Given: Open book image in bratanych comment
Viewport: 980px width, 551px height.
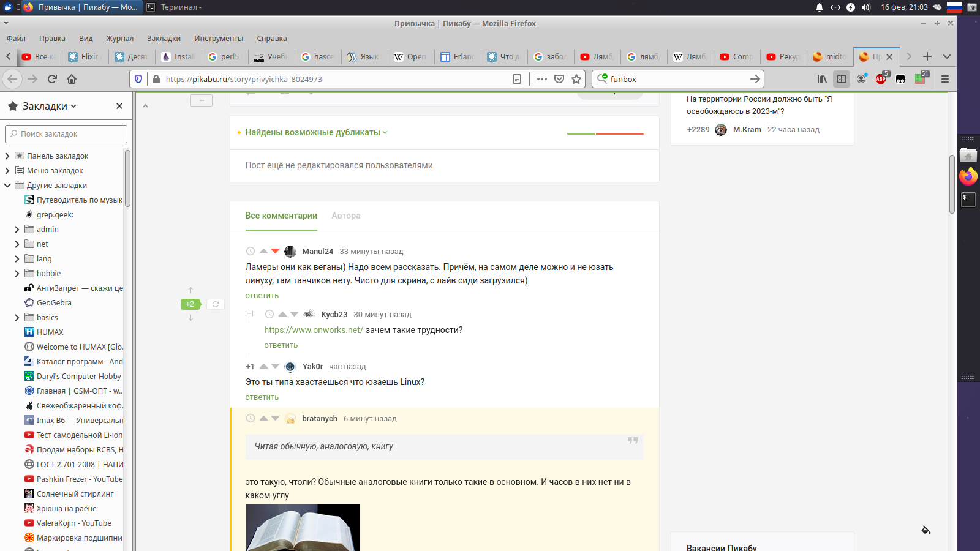Looking at the screenshot, I should coord(303,528).
